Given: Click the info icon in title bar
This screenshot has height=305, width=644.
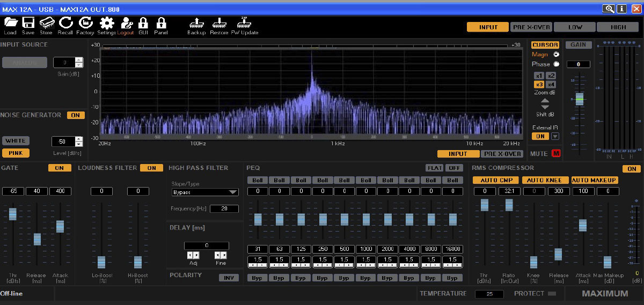Looking at the screenshot, I should point(621,9).
